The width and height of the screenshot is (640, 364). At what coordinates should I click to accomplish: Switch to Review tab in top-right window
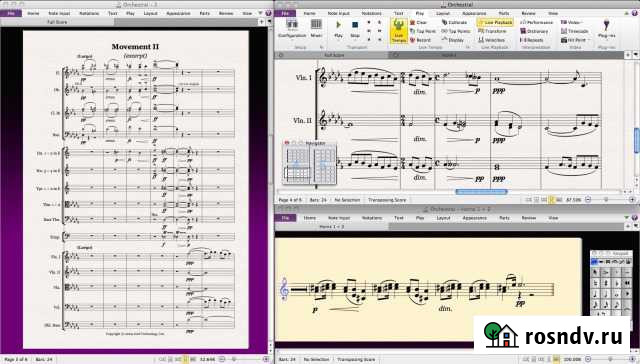point(528,13)
